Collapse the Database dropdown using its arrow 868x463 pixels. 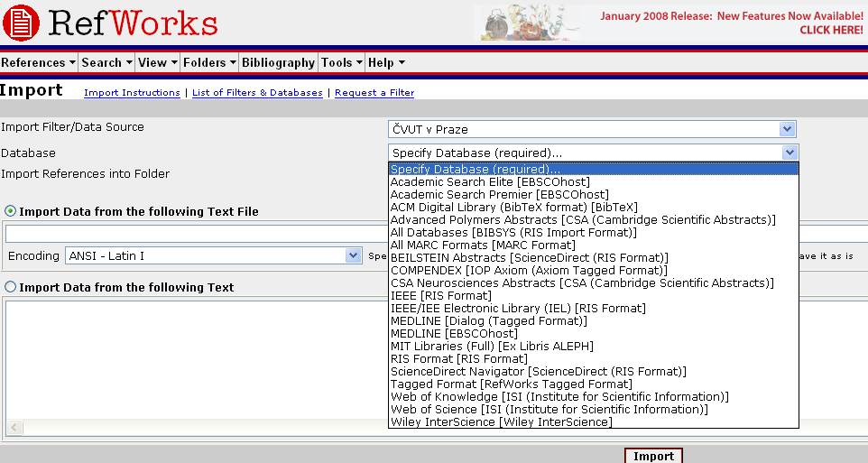tap(790, 153)
